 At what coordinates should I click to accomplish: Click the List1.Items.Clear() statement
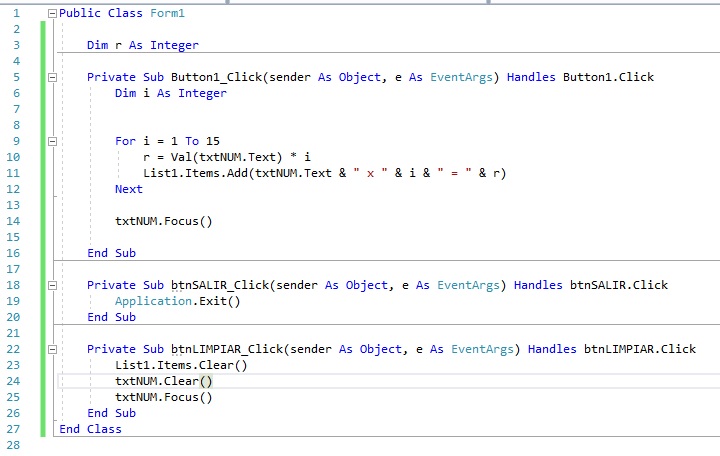181,365
